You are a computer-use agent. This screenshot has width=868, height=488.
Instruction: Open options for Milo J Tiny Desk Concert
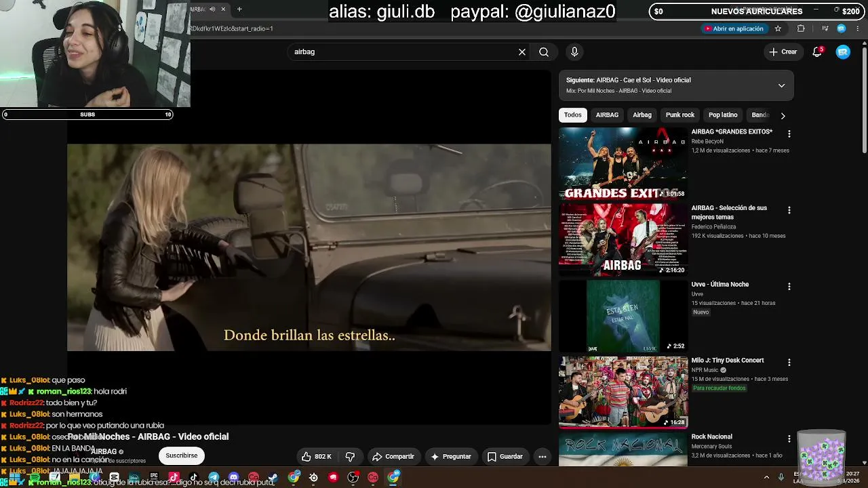point(789,363)
